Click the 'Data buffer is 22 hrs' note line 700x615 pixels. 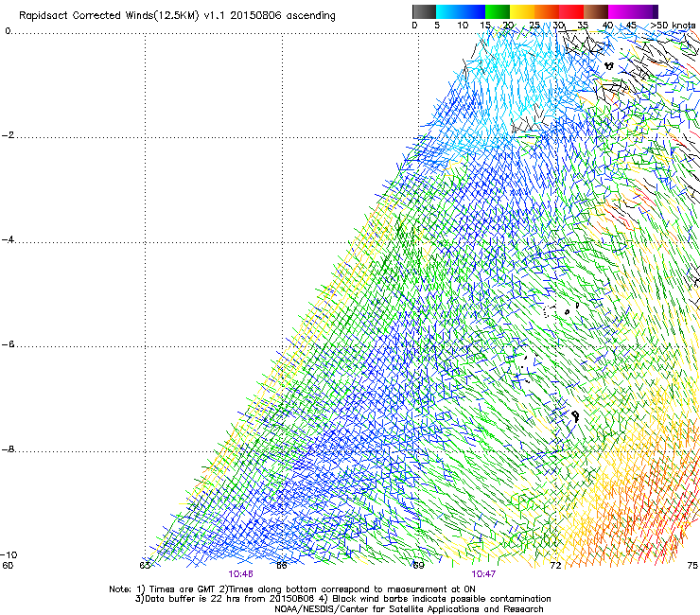pyautogui.click(x=342, y=599)
